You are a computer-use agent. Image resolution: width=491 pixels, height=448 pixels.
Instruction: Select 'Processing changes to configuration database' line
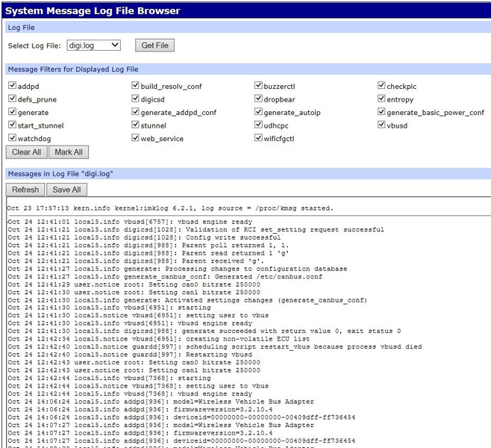(x=178, y=269)
